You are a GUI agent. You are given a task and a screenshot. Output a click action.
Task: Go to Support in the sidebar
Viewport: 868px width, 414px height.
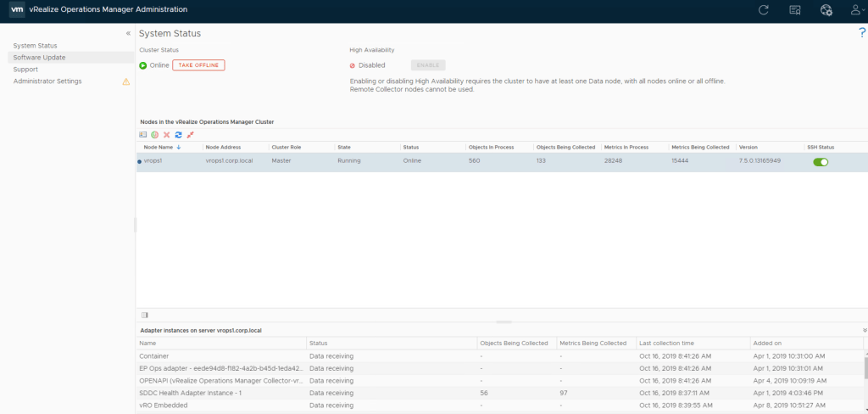point(25,70)
